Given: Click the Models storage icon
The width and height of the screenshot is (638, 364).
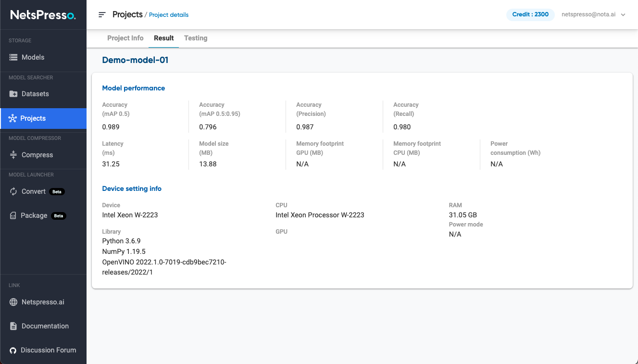Looking at the screenshot, I should [13, 57].
